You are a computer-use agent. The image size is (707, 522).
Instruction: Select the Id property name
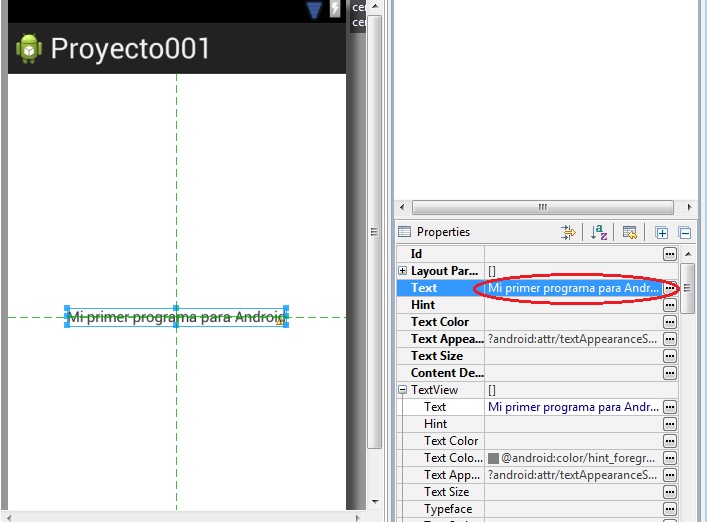pos(416,254)
